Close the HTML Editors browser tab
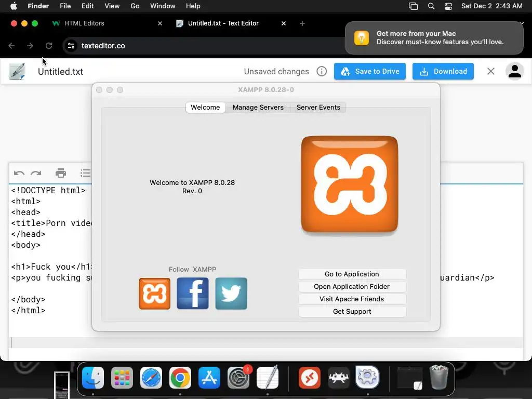 [x=160, y=23]
